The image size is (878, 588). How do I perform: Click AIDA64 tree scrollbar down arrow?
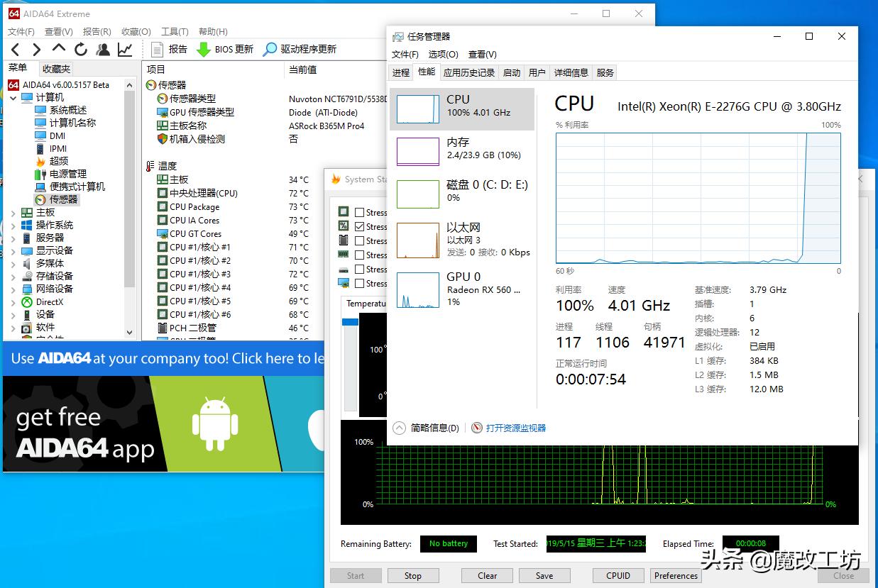129,332
